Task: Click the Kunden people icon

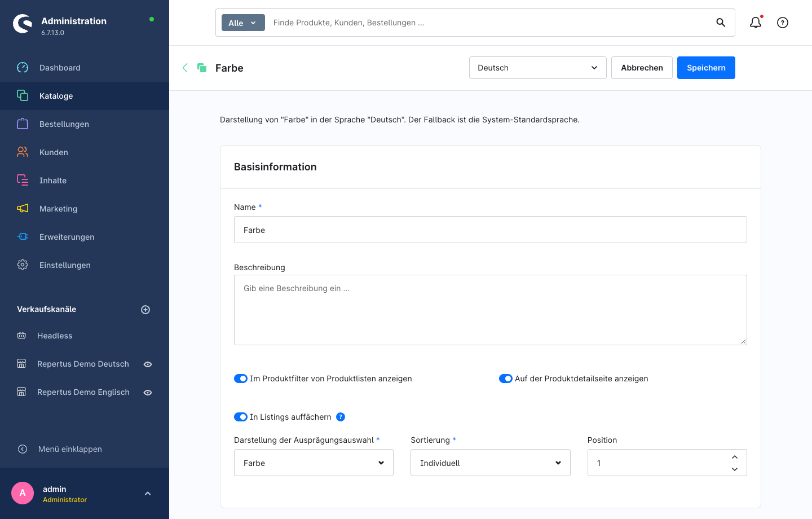Action: [23, 152]
